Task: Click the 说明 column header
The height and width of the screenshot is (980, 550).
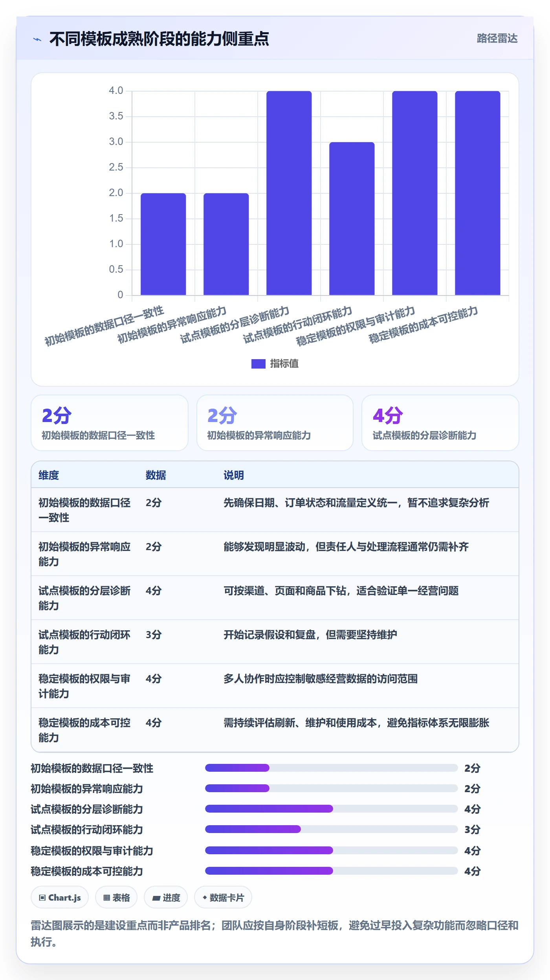Action: 234,475
